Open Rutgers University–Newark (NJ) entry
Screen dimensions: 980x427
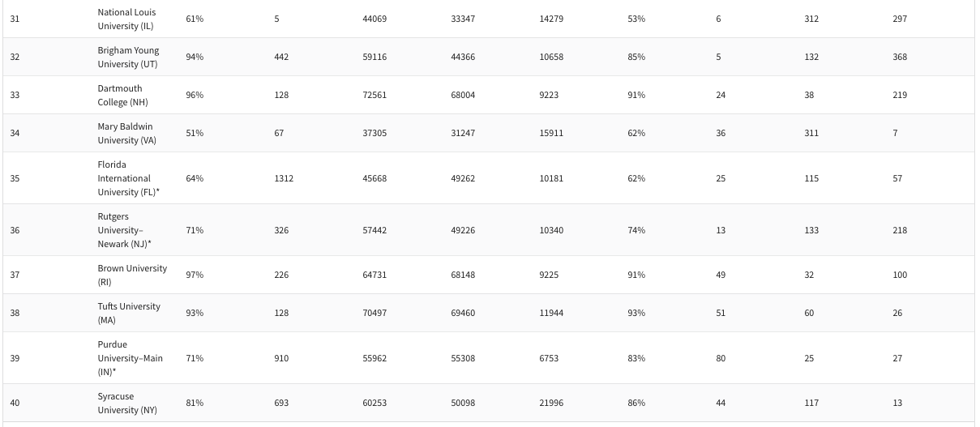124,230
